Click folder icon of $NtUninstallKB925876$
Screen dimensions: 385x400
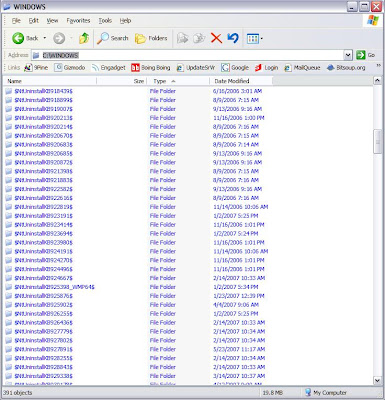coord(9,296)
